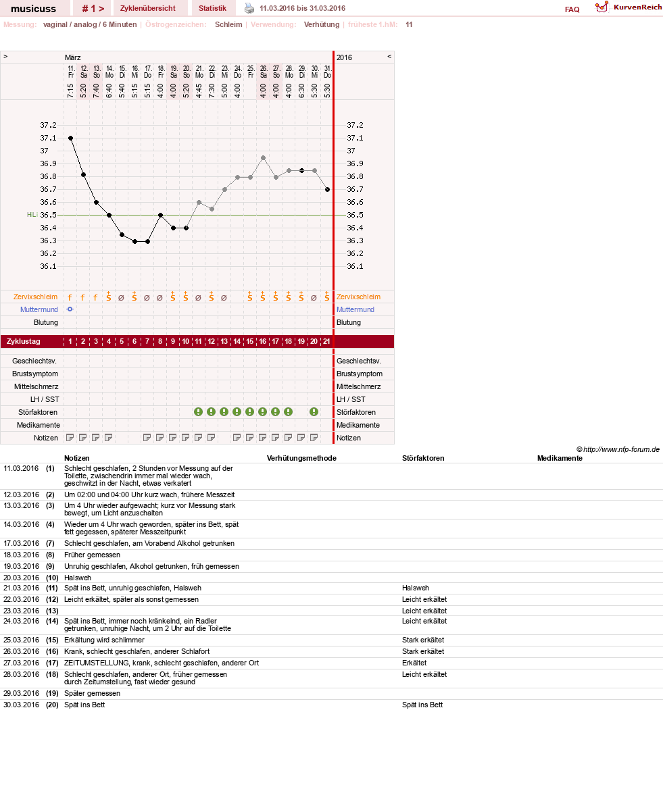Screen dimensions: 663x812
Task: Open the note icon for cycle day 11
Action: coord(199,438)
